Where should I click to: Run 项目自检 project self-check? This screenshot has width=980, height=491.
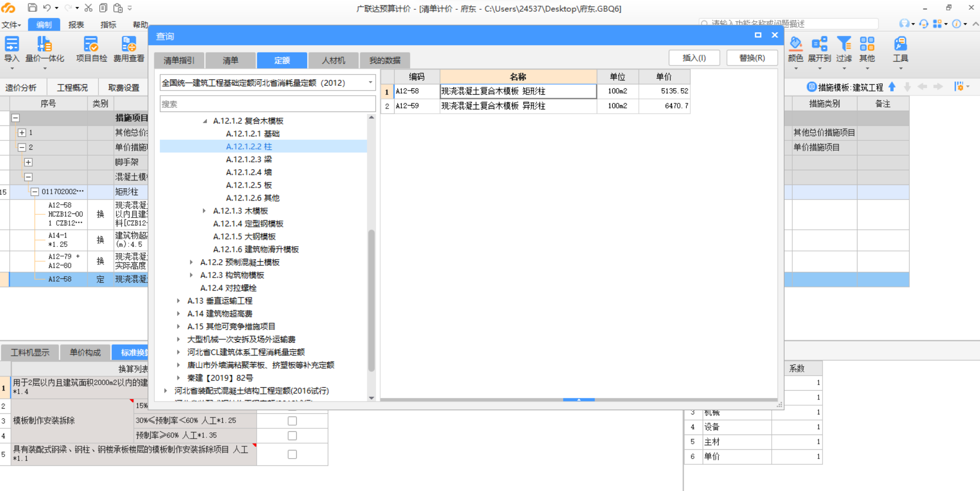pos(92,50)
